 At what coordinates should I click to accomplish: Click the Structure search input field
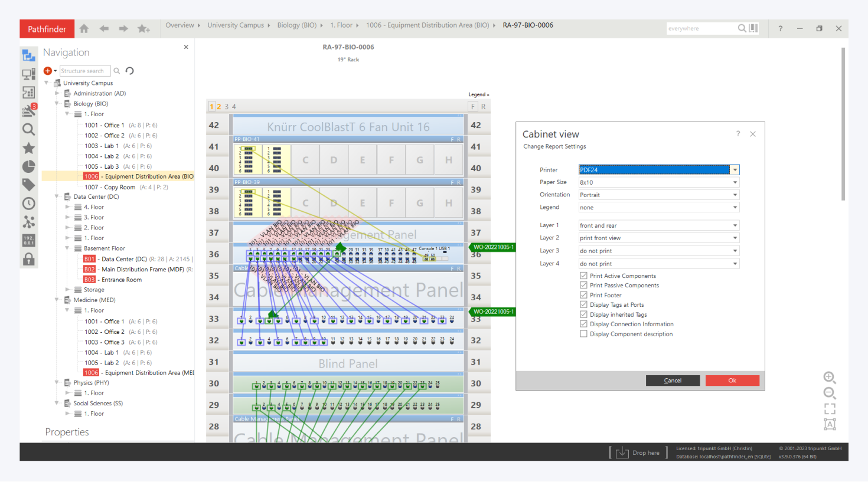[x=84, y=71]
